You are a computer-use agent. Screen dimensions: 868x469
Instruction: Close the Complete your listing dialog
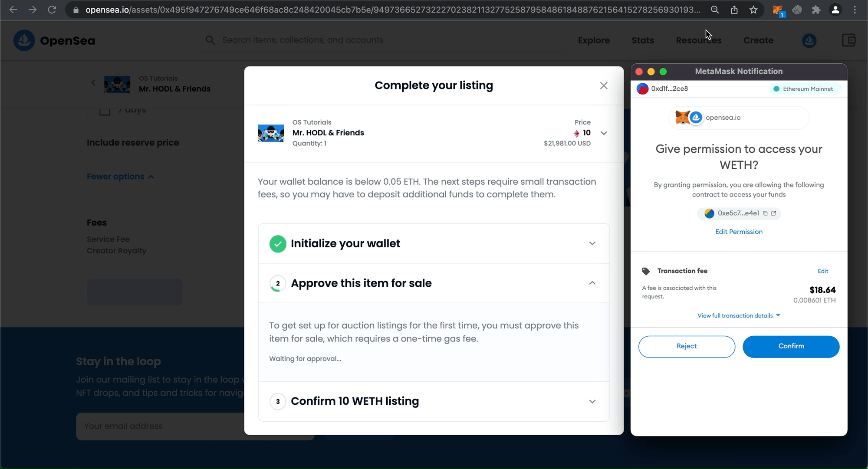(x=604, y=85)
